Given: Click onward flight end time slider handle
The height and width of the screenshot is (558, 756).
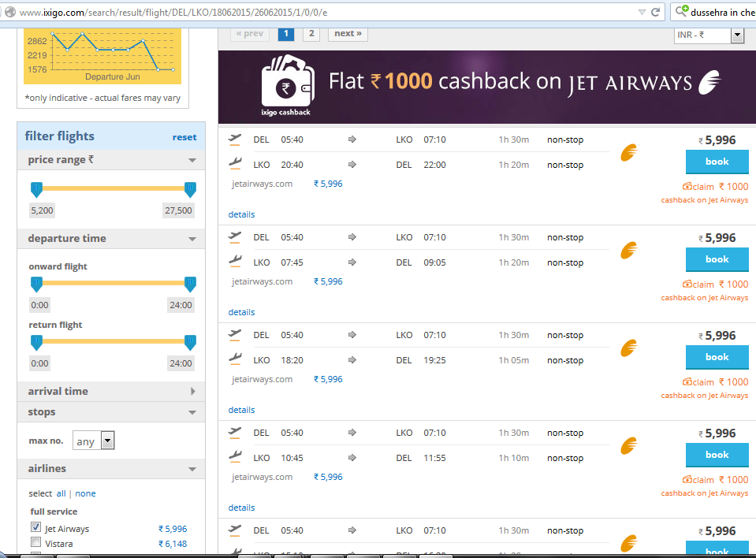Looking at the screenshot, I should (x=191, y=285).
